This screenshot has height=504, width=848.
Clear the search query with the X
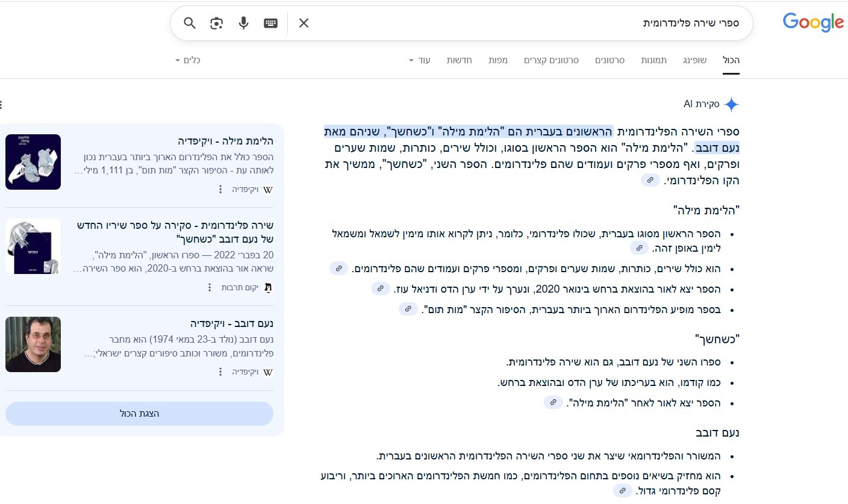(x=304, y=22)
